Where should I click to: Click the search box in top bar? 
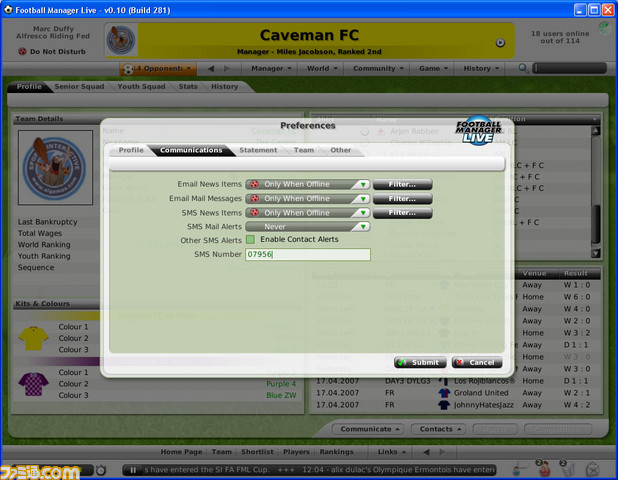(570, 68)
